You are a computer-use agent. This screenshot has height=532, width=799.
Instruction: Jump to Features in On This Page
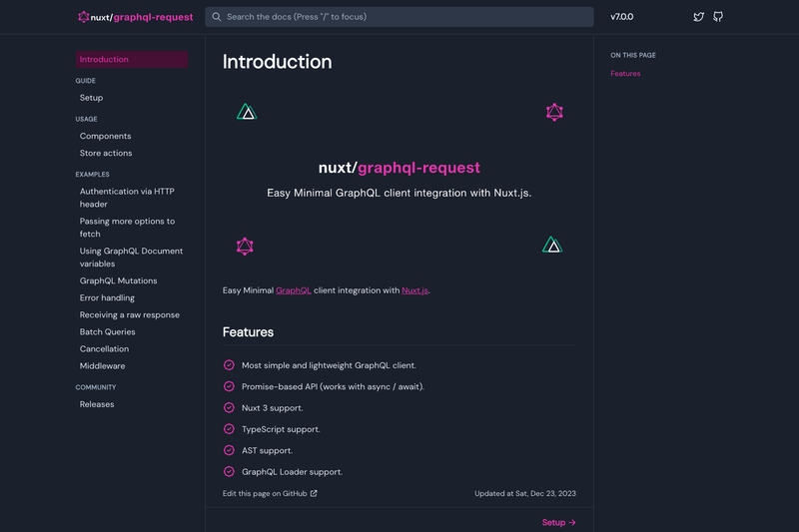(x=625, y=73)
